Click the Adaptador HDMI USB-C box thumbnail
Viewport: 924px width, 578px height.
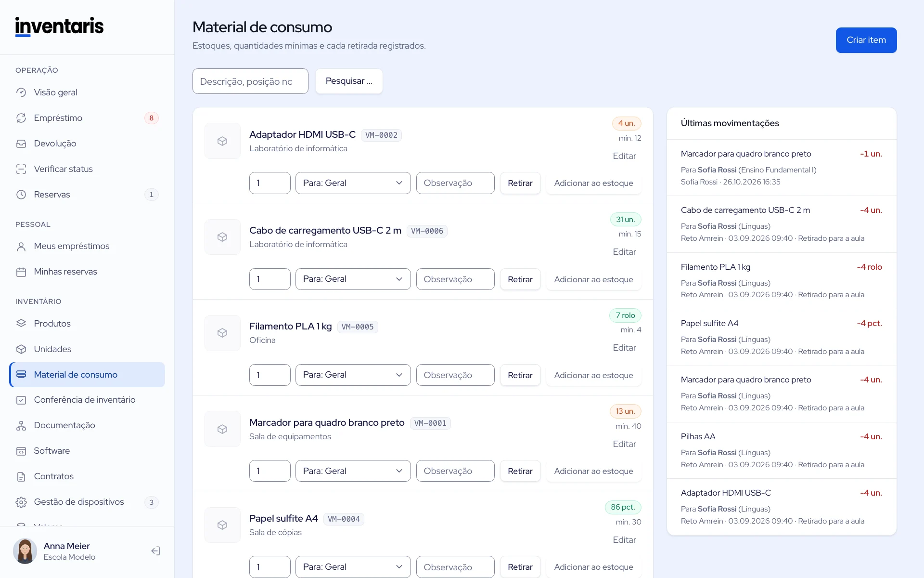(x=222, y=141)
